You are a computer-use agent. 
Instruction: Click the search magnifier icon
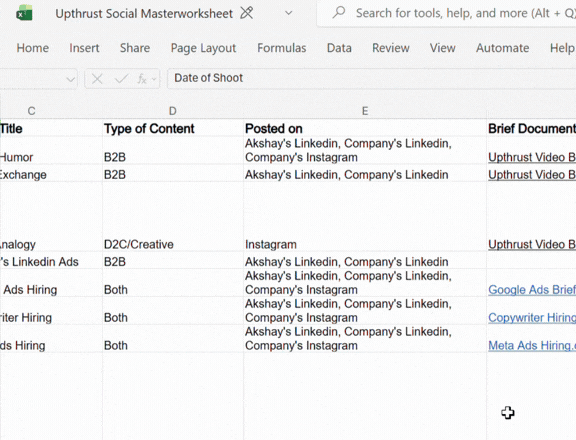(x=339, y=13)
